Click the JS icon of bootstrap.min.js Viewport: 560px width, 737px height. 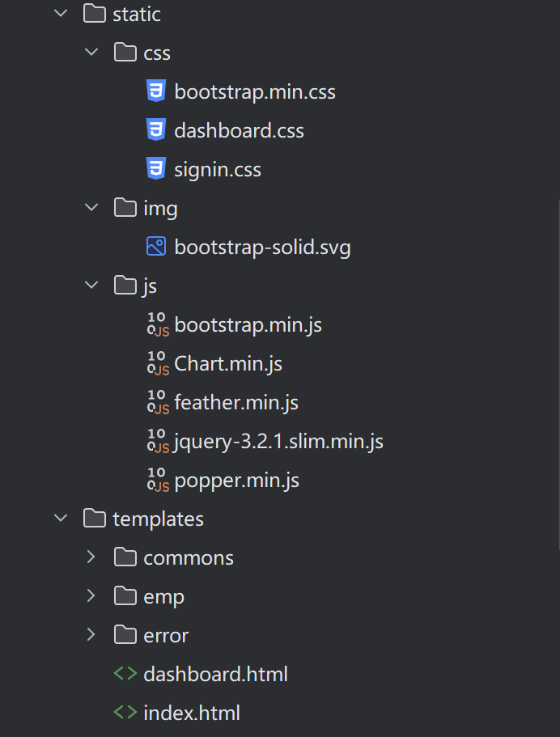pos(158,324)
